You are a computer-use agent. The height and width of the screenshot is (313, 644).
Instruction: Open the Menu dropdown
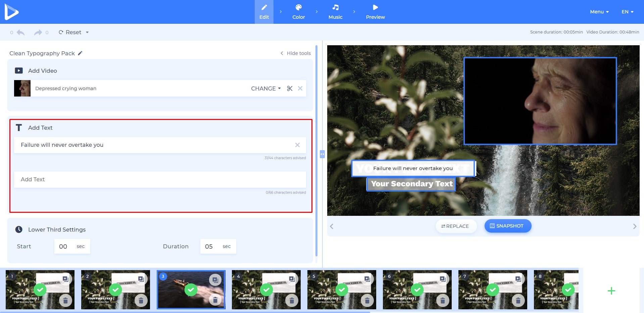point(599,12)
